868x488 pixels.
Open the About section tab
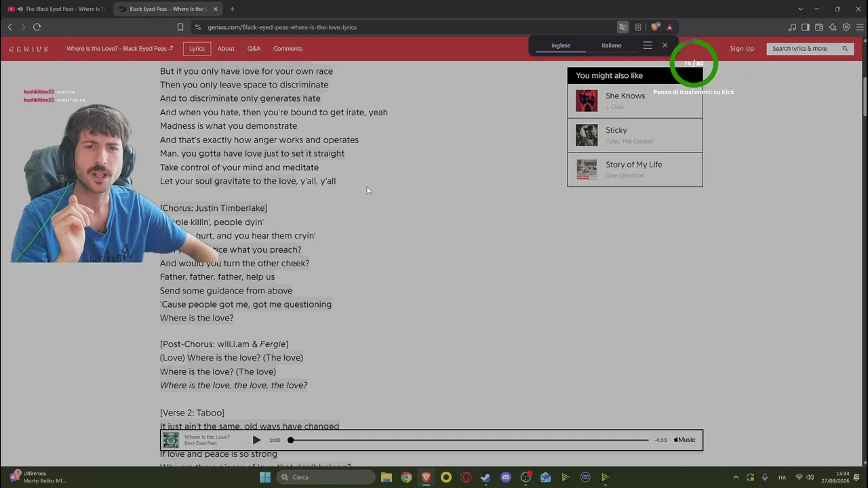pyautogui.click(x=226, y=49)
